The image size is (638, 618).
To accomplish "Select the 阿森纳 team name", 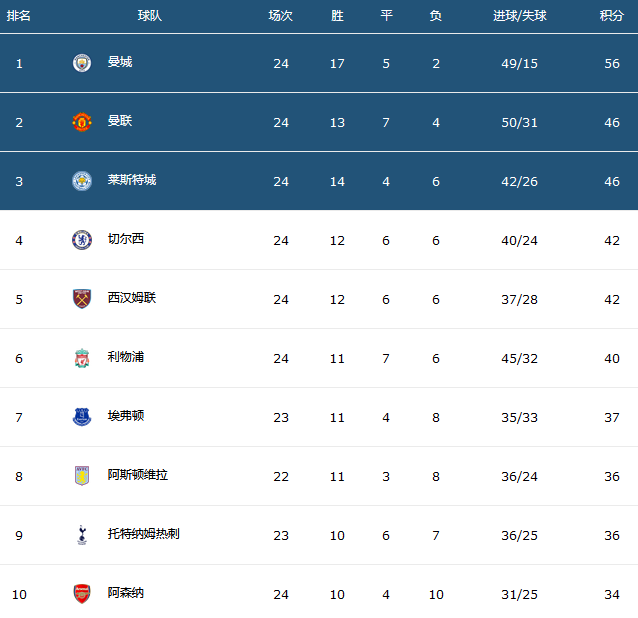I will 126,593.
